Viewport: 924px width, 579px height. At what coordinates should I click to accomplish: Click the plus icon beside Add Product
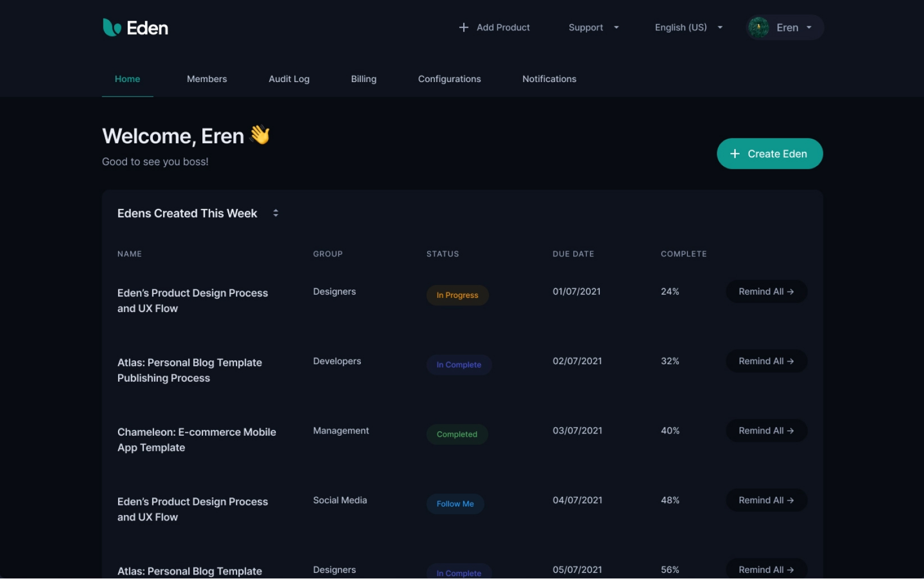[463, 28]
